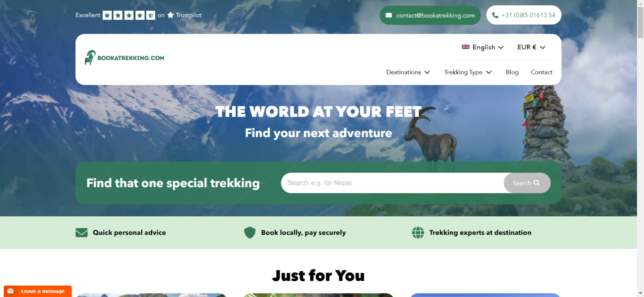The height and width of the screenshot is (297, 644).
Task: Click the Leave a message button
Action: coord(38,291)
